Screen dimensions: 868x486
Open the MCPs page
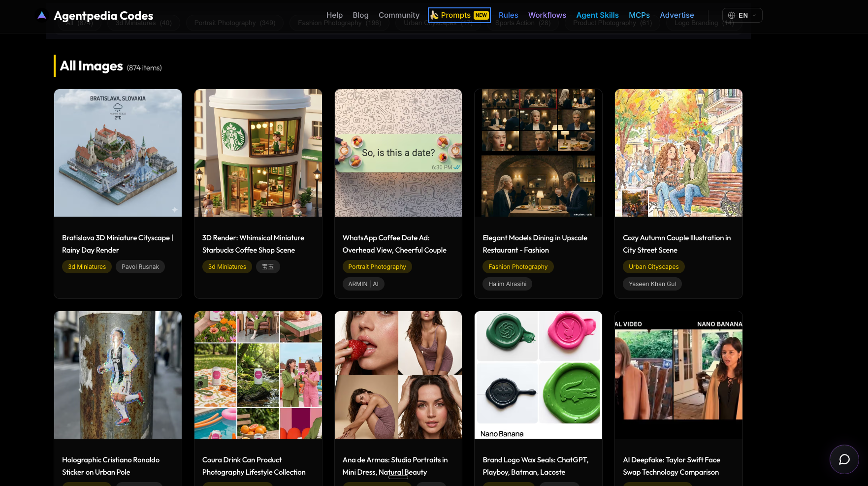tap(639, 15)
